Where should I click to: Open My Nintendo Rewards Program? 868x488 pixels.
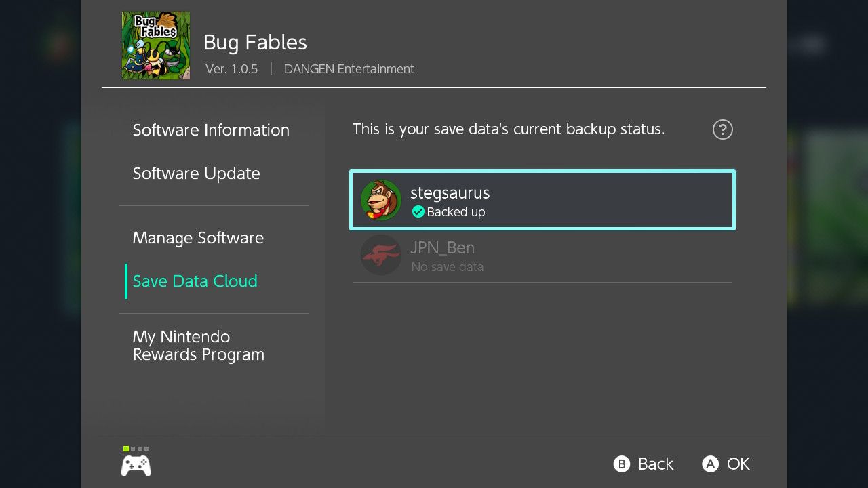coord(198,346)
